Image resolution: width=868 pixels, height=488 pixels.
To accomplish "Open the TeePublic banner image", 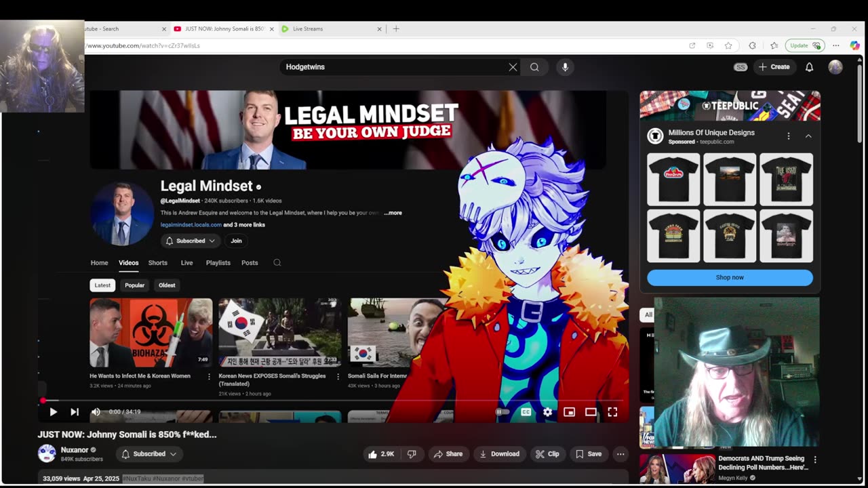I will [730, 106].
